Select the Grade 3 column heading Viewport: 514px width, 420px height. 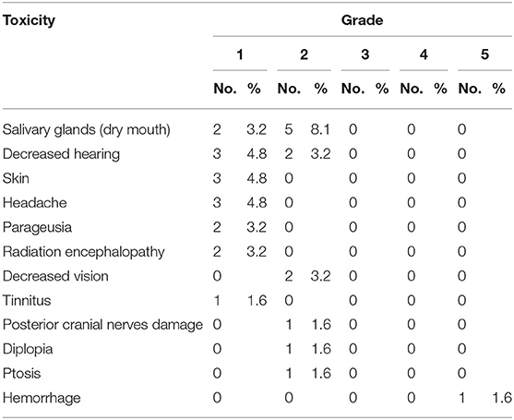[365, 54]
